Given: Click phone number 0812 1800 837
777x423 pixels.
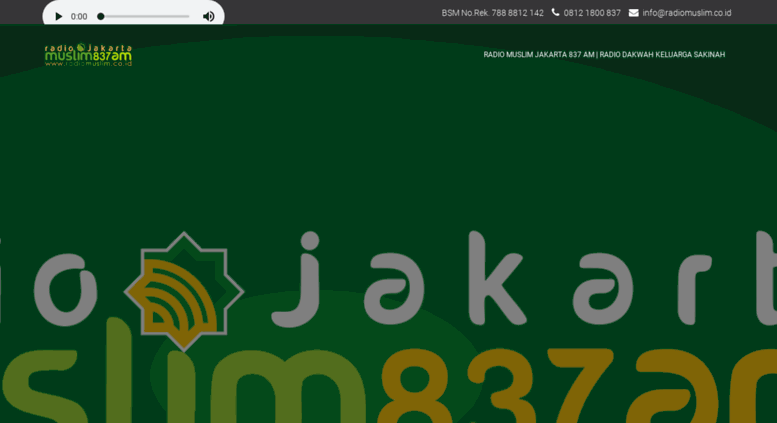Looking at the screenshot, I should point(592,13).
